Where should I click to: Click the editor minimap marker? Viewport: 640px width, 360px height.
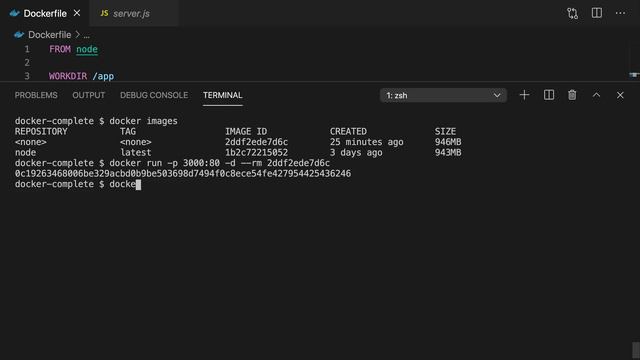click(x=633, y=75)
